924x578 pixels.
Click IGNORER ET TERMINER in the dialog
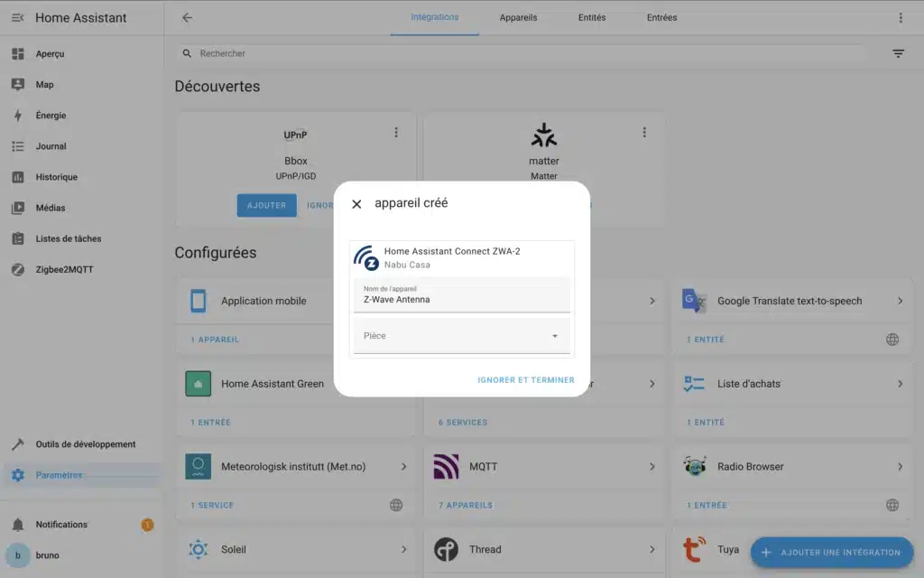click(526, 380)
